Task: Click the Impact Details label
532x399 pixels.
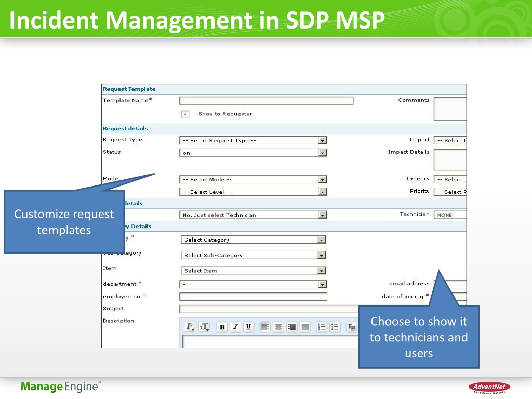Action: click(x=408, y=152)
